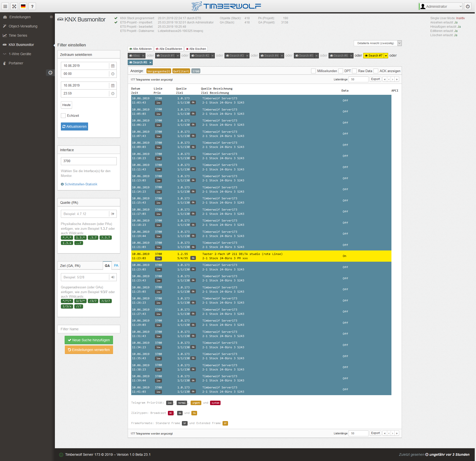The image size is (476, 461).
Task: Go to previous page at top pagination
Action: 389,79
